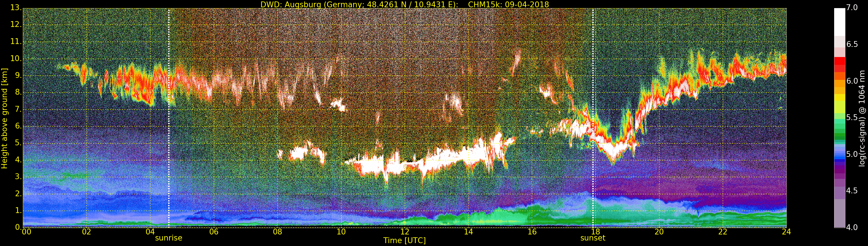The height and width of the screenshot is (246, 868).
Task: Click time axis tick '22'
Action: click(723, 232)
